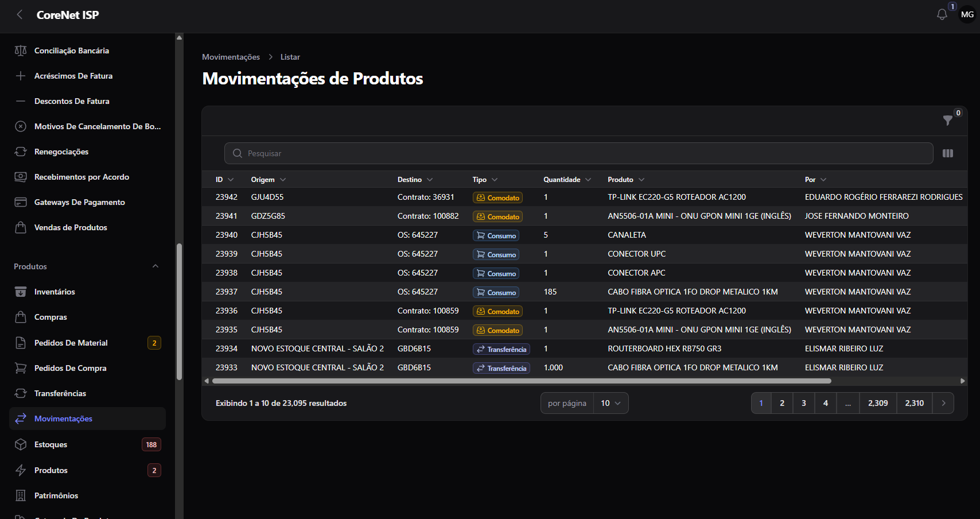This screenshot has width=980, height=519.
Task: Click the Vendas de Produtos bag icon
Action: click(x=21, y=227)
